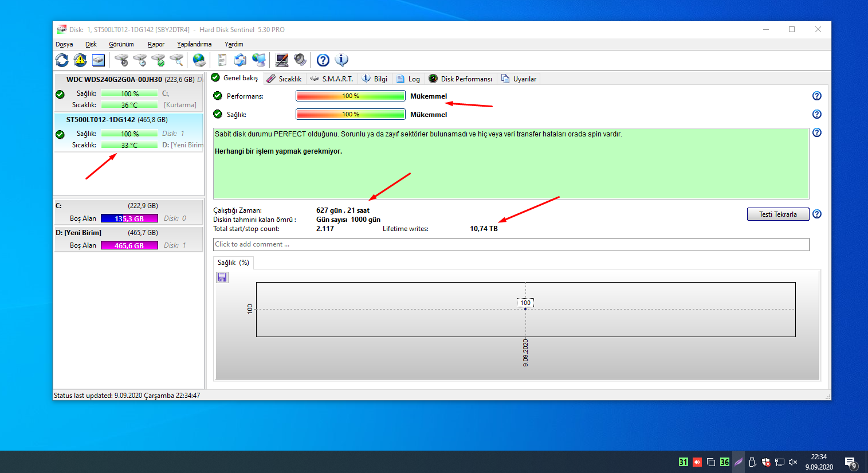868x473 pixels.
Task: Click the disk with stethoscope test icon
Action: [121, 60]
